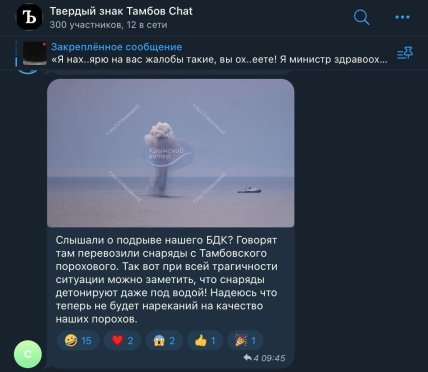Image resolution: width=428 pixels, height=372 pixels.
Task: Toggle the screaming face reaction
Action: (164, 340)
